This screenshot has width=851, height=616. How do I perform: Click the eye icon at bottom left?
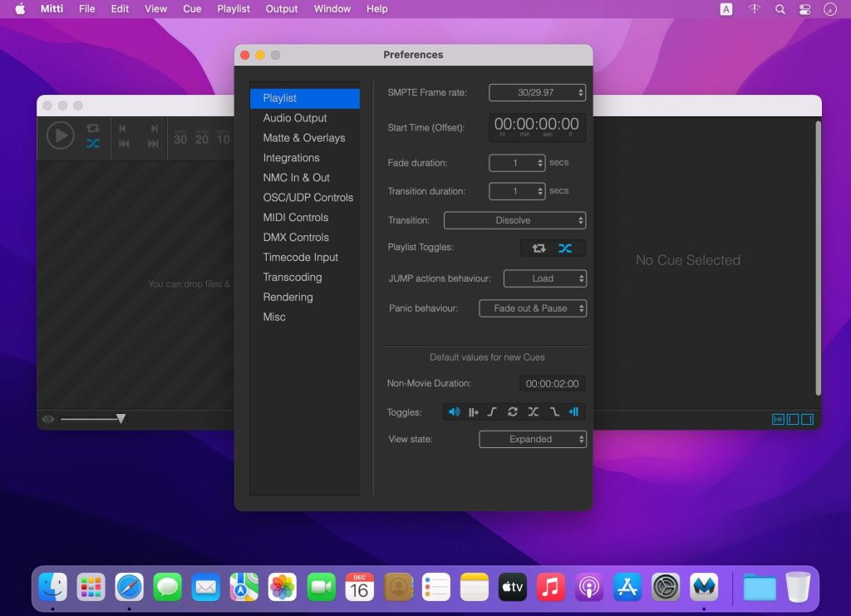(48, 420)
